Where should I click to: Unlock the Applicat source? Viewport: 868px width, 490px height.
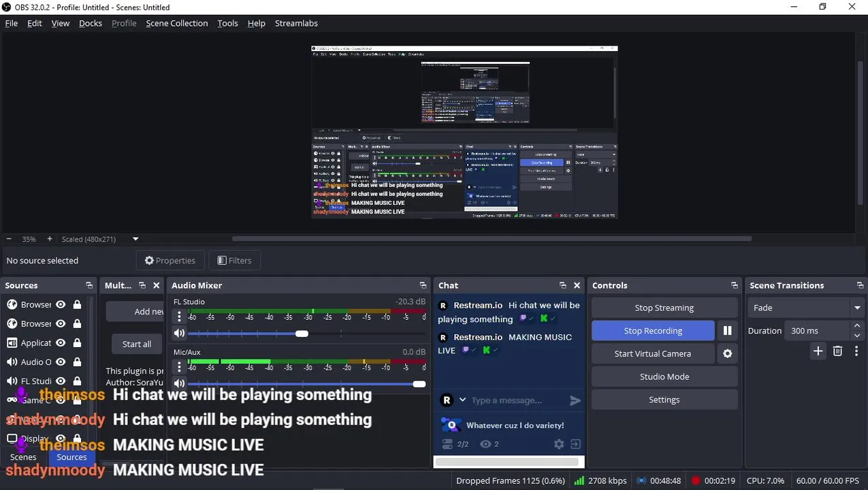coord(77,343)
